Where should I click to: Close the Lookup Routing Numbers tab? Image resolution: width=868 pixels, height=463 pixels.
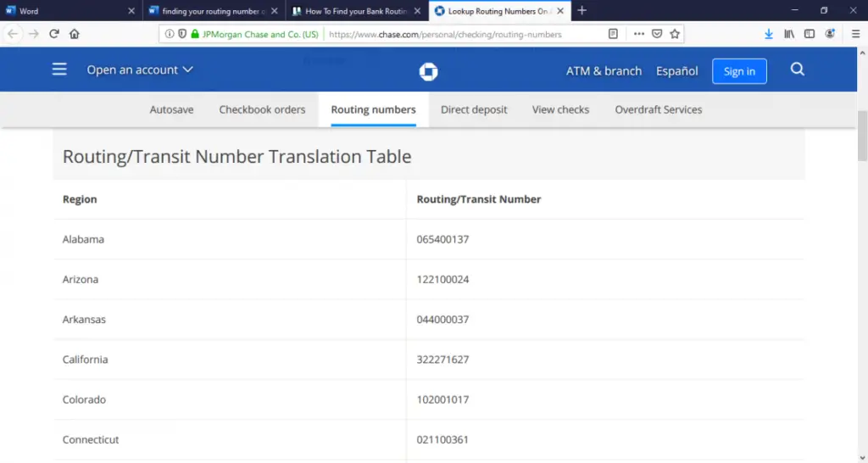(x=560, y=10)
